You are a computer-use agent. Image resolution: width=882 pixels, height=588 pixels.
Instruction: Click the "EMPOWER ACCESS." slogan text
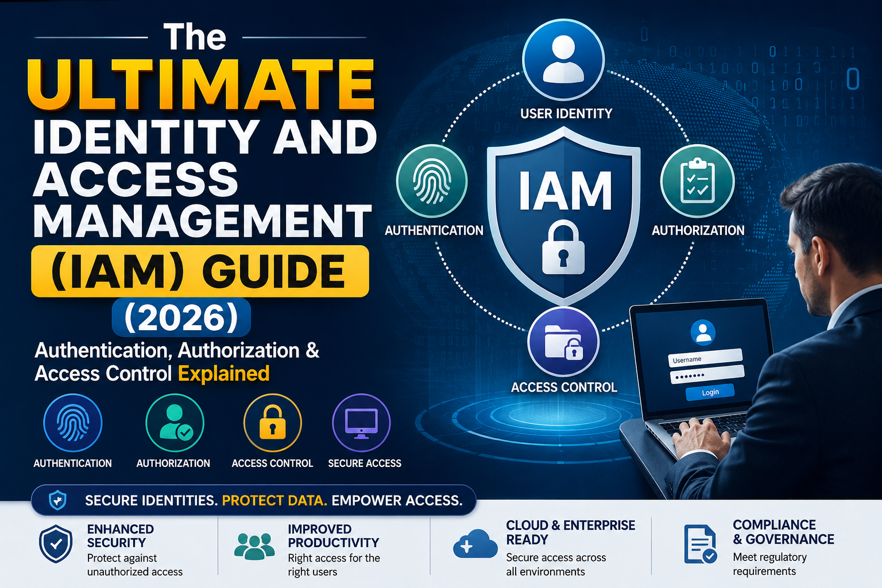(x=397, y=501)
